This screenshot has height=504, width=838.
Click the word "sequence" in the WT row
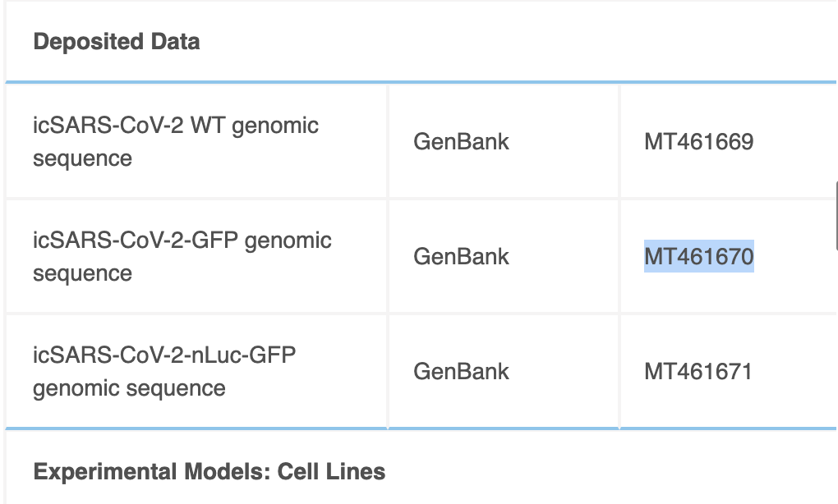(82, 158)
